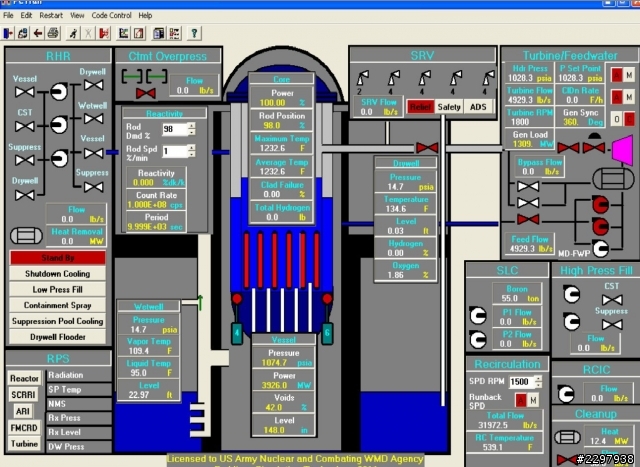Start the simulation with running man icon
The width and height of the screenshot is (640, 467).
point(73,33)
